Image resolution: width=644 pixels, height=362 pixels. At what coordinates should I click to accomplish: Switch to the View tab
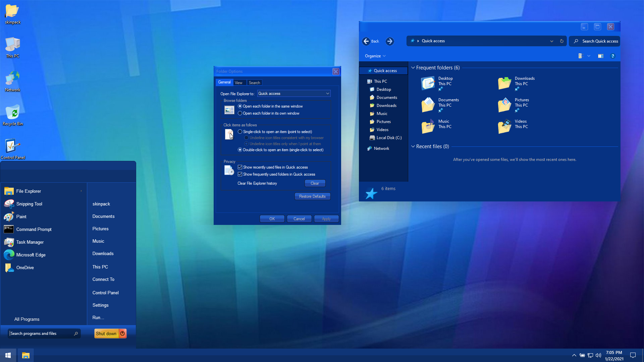pos(238,83)
